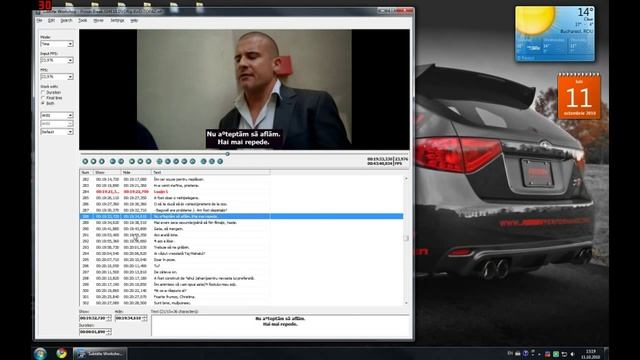The width and height of the screenshot is (640, 360).
Task: Select the highlighted subtitle row 288
Action: click(241, 216)
